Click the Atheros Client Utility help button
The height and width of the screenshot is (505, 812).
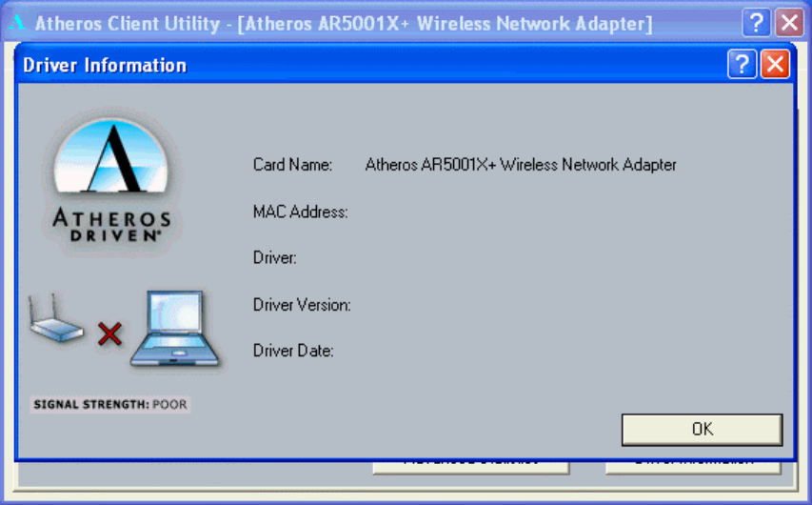[756, 23]
